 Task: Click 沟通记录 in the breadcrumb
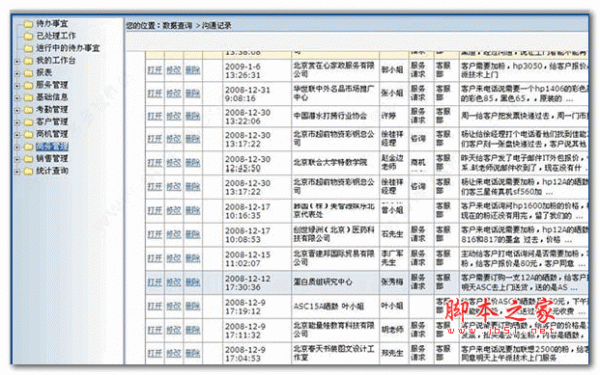coord(217,26)
